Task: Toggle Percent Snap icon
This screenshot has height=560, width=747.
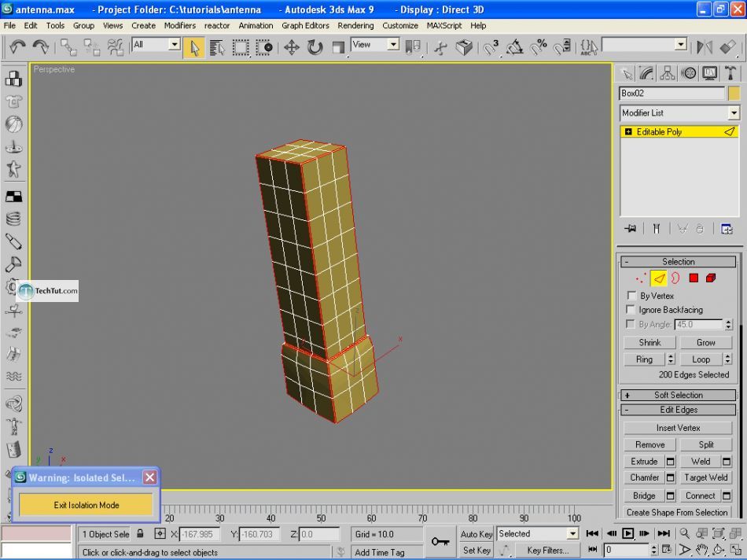Action: 539,47
